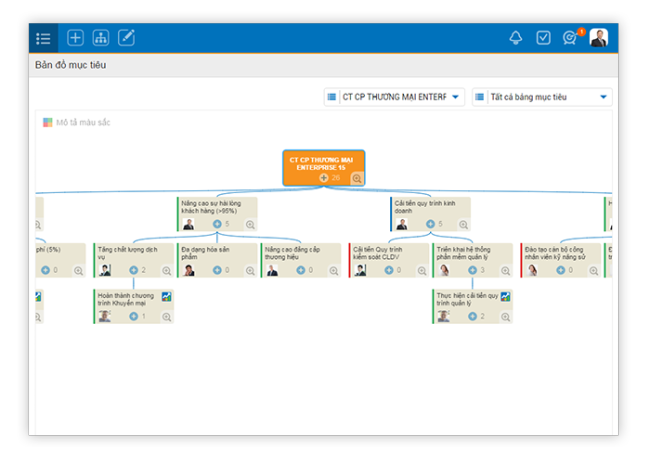Screen dimensions: 650x466
Task: Zoom into root node CT CP Thương Mại
Action: click(x=357, y=178)
